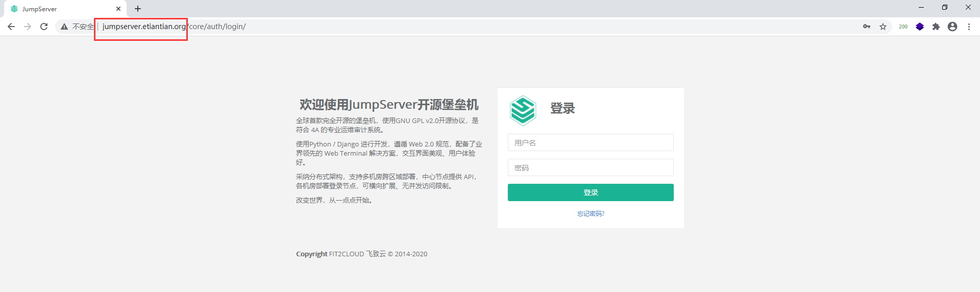Click the green 登录 button
The height and width of the screenshot is (292, 980).
pos(591,192)
